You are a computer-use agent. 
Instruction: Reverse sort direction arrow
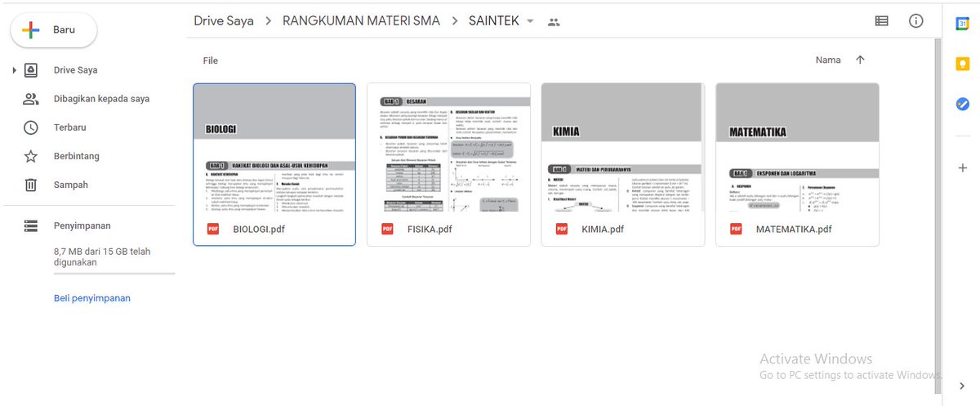(860, 60)
